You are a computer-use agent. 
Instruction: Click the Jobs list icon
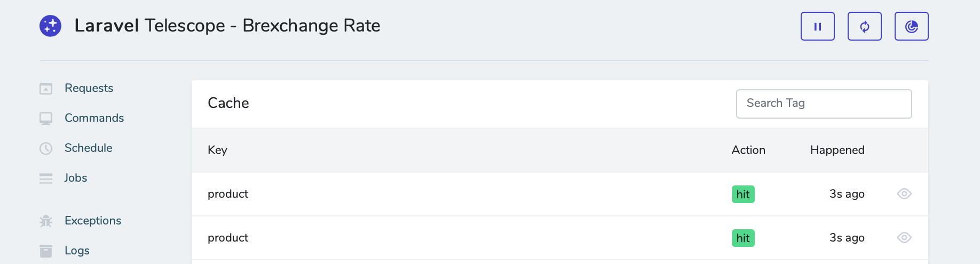46,178
